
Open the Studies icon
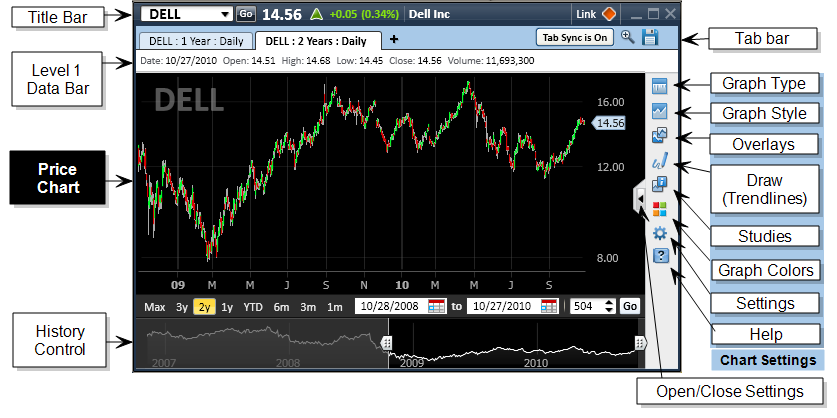coord(660,184)
